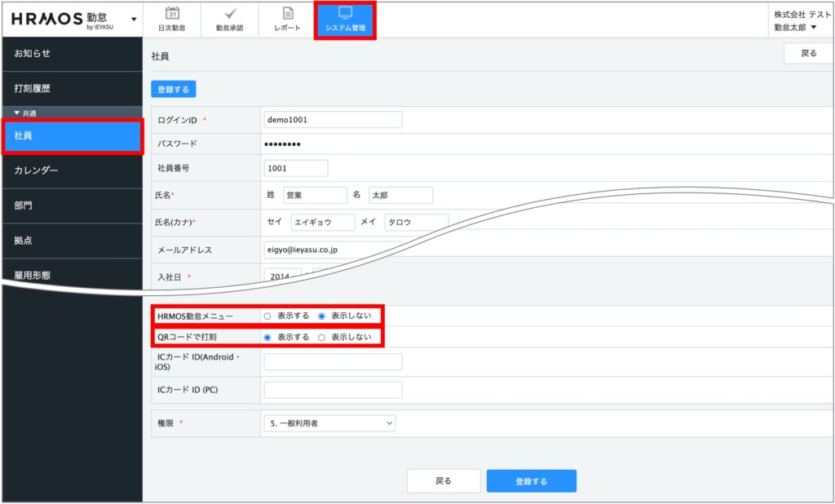Expand the dropdown arrow beside HRMOS logo

pos(134,19)
